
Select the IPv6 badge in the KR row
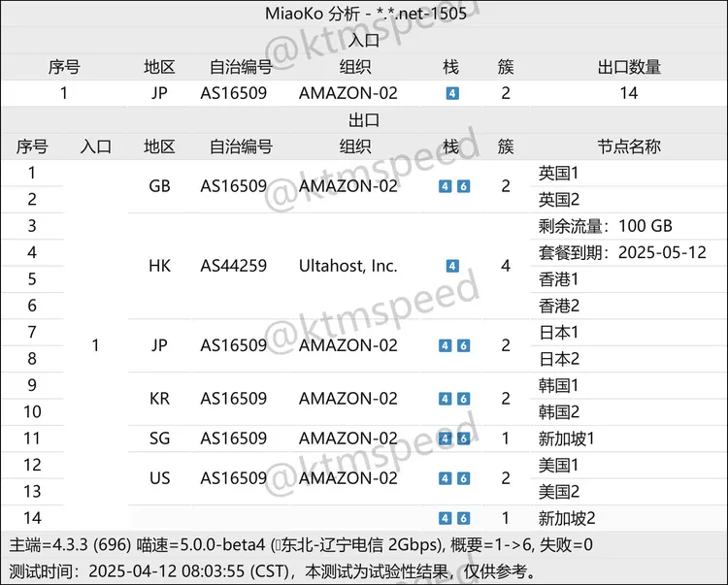[x=463, y=399]
